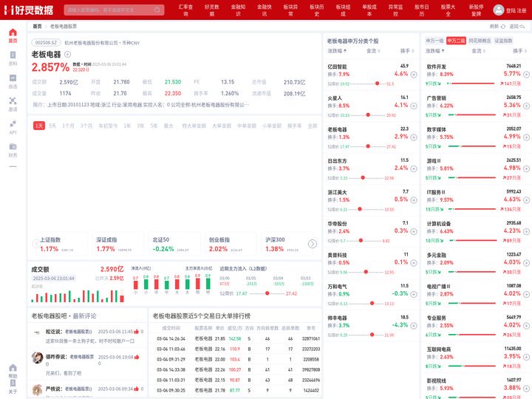Click the 返回 back icon
The image size is (532, 399).
[522, 26]
